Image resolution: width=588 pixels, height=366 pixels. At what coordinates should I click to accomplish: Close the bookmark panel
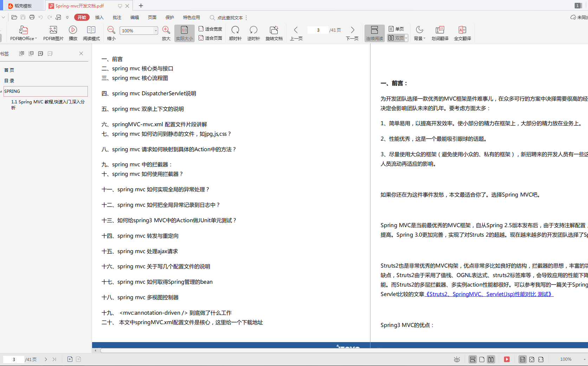coord(81,53)
